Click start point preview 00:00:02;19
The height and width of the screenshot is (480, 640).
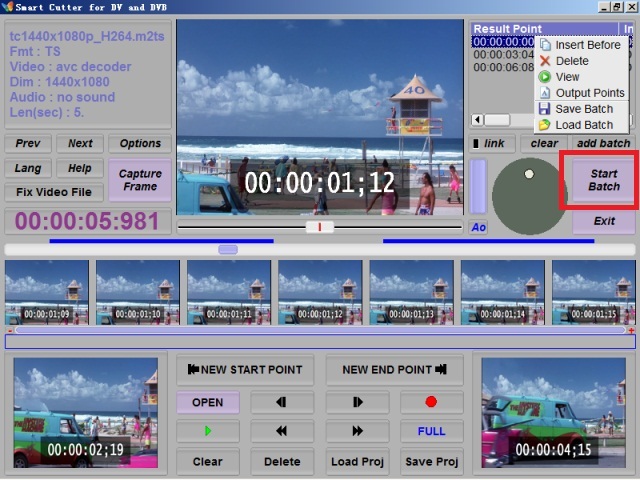(x=86, y=413)
